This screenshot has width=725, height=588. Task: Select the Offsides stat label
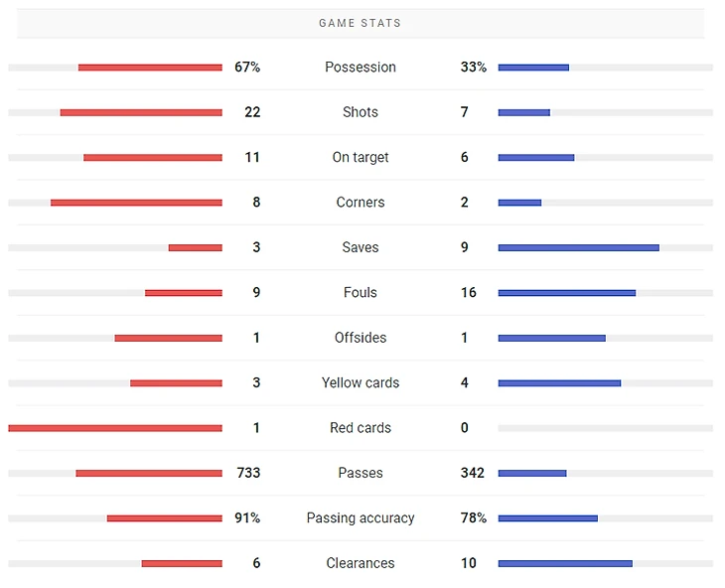coord(361,338)
